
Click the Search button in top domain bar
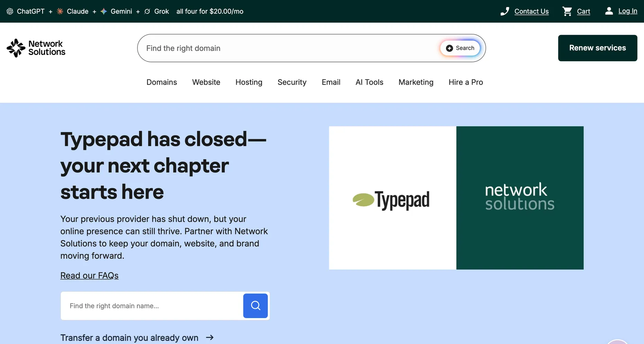coord(460,48)
